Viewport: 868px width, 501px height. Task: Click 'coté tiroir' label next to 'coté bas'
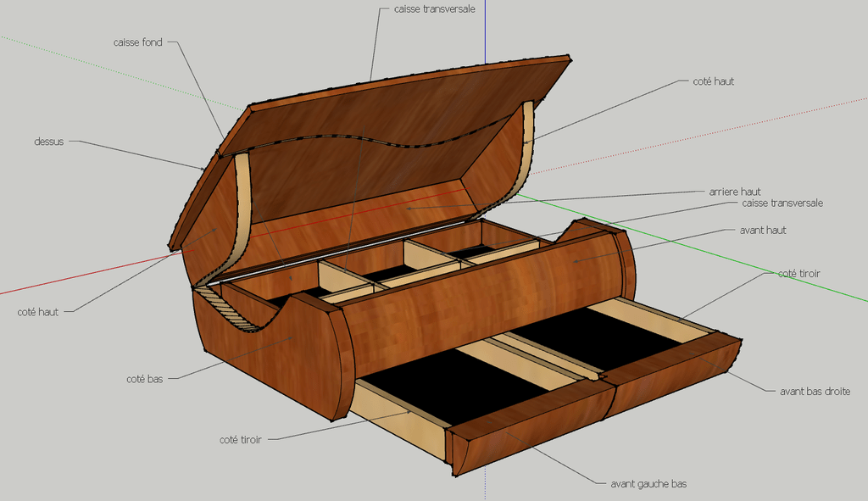pos(240,439)
